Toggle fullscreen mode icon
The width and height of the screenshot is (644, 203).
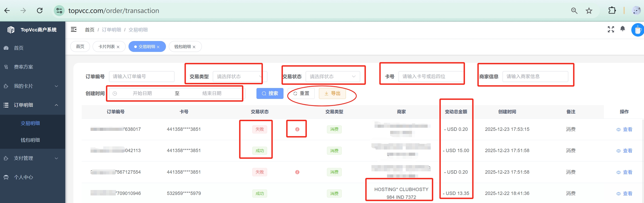611,29
